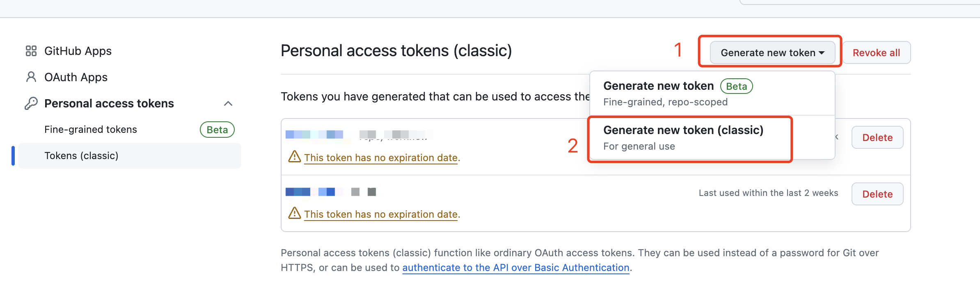Click the Personal access tokens key icon

click(x=31, y=103)
